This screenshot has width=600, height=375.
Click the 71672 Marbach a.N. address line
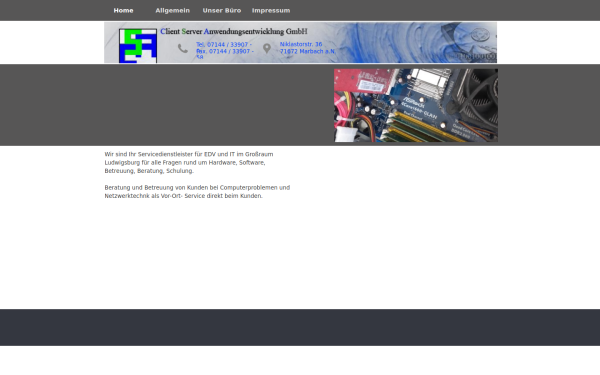click(x=308, y=51)
